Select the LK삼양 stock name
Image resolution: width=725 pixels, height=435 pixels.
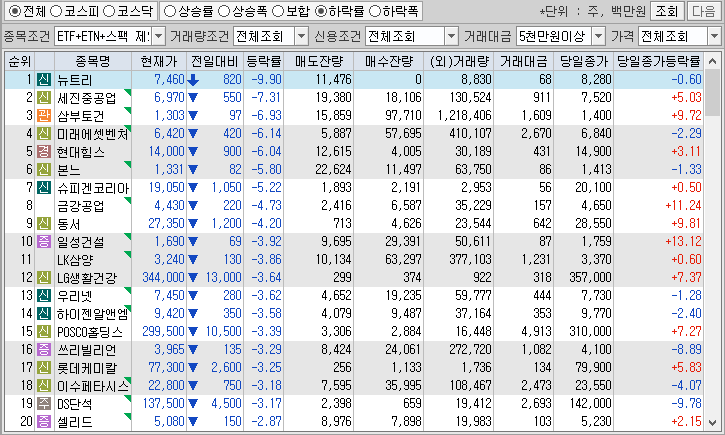75,260
